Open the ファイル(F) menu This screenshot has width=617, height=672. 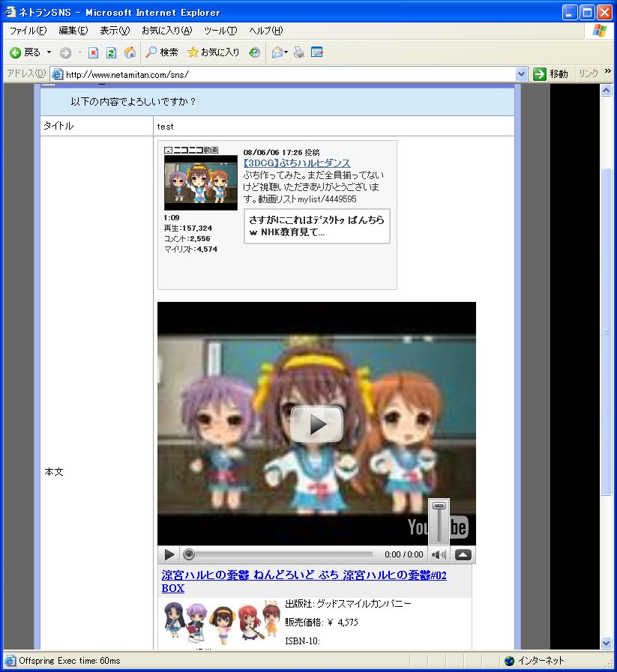coord(28,31)
